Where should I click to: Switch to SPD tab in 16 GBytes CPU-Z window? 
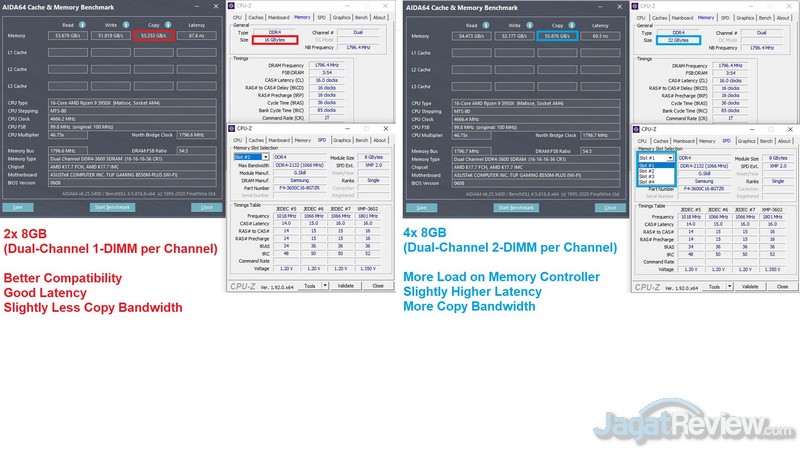pyautogui.click(x=321, y=17)
